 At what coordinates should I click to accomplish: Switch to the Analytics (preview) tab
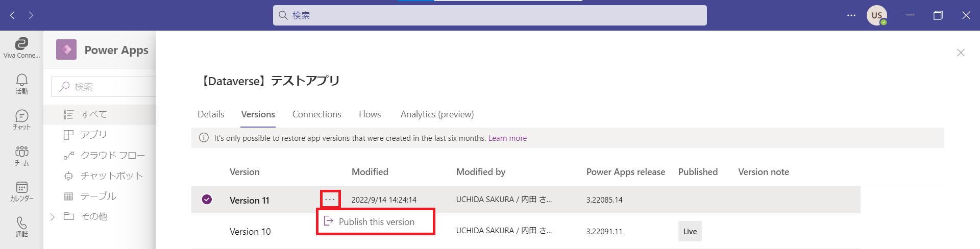[437, 114]
